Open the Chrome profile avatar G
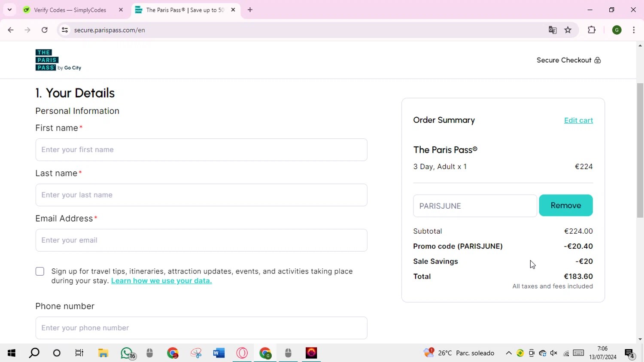This screenshot has height=362, width=644. coord(617,30)
